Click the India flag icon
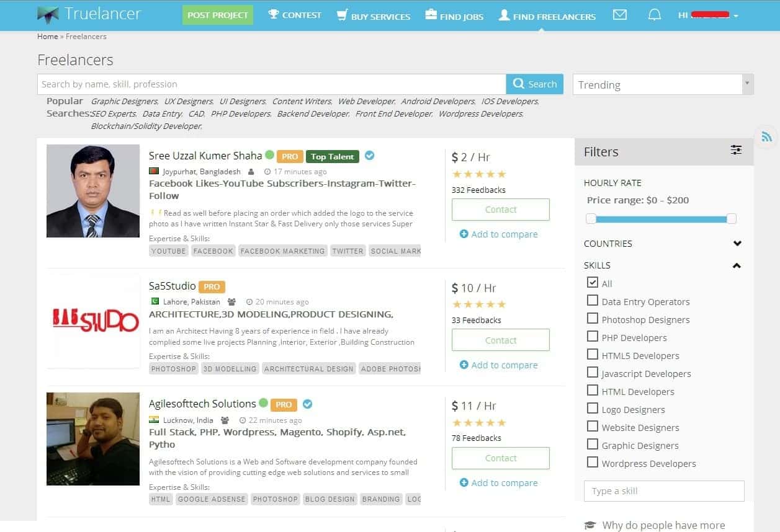This screenshot has width=780, height=532. [x=154, y=420]
